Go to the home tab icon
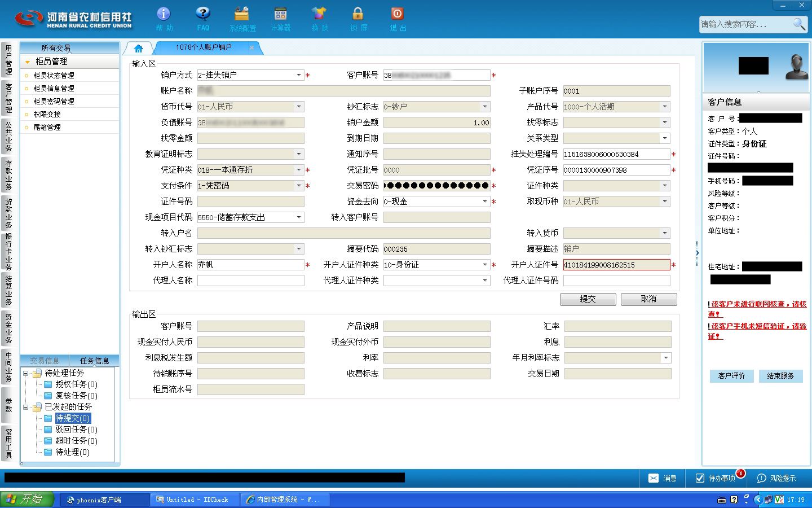 (x=139, y=48)
